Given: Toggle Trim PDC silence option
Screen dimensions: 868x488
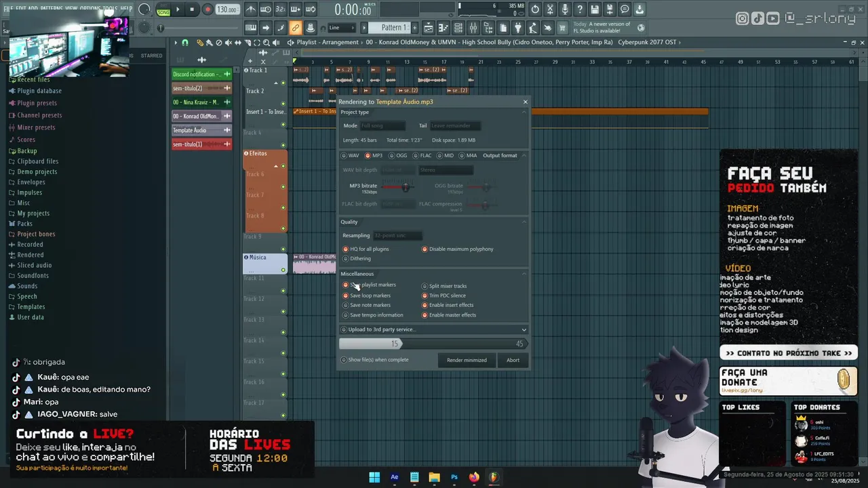Looking at the screenshot, I should (443, 296).
